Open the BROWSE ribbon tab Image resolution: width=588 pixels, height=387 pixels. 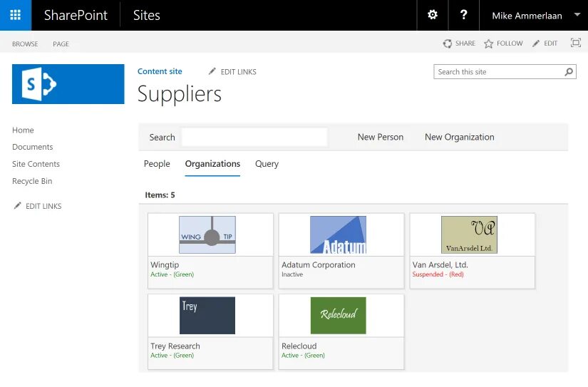[x=25, y=43]
